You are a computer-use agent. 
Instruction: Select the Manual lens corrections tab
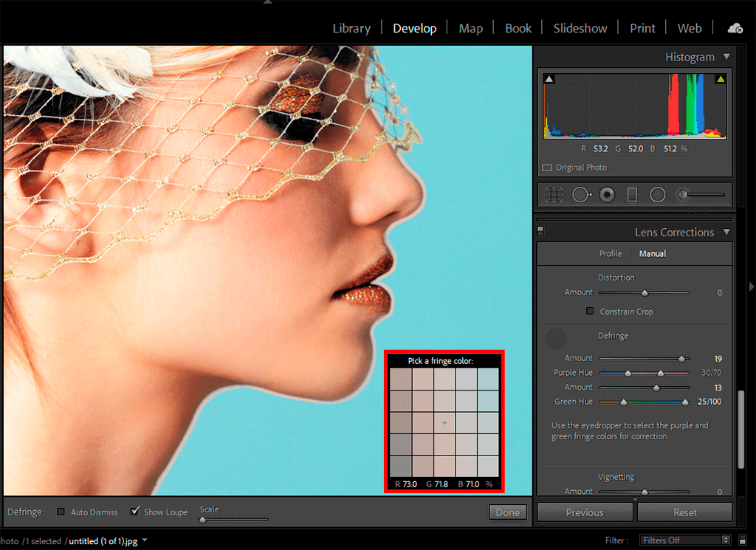coord(653,253)
